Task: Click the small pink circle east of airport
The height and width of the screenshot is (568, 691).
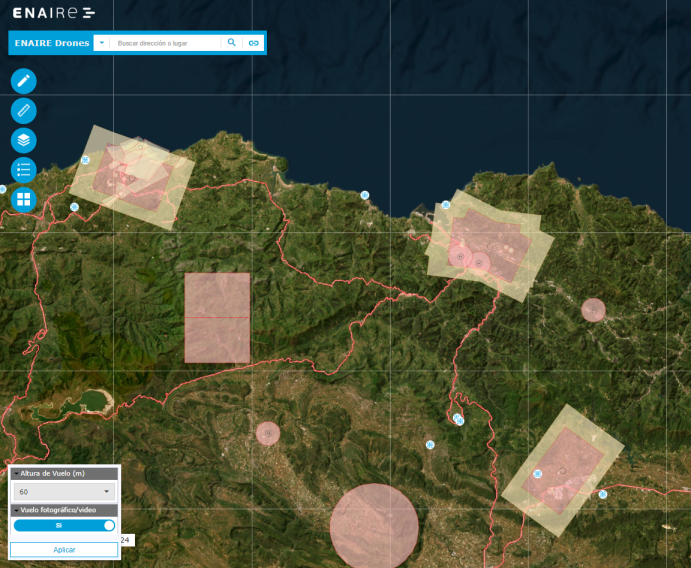Action: [593, 310]
